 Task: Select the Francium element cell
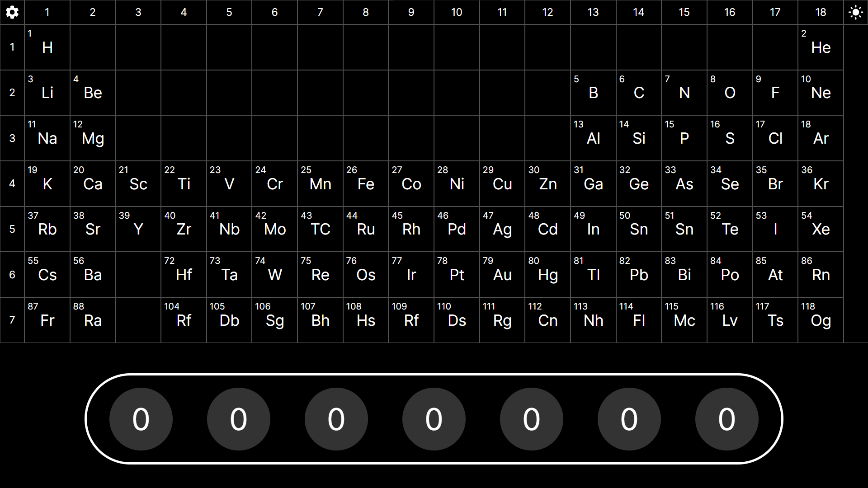[x=47, y=320]
